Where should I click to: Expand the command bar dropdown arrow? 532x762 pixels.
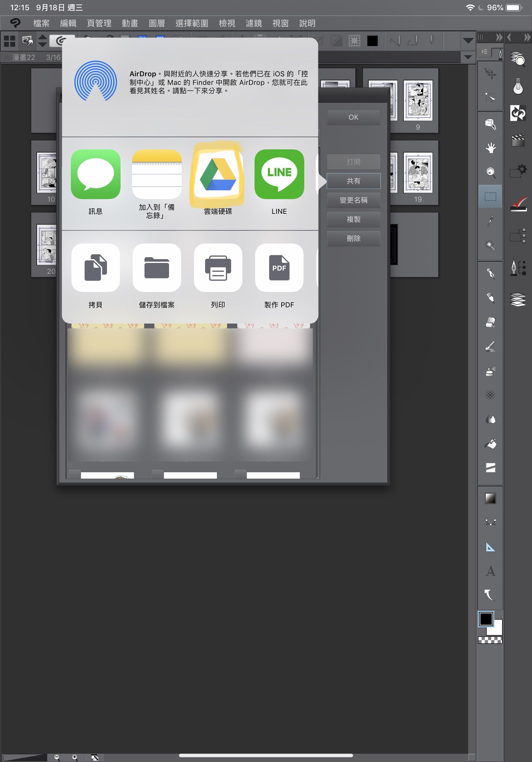point(468,41)
